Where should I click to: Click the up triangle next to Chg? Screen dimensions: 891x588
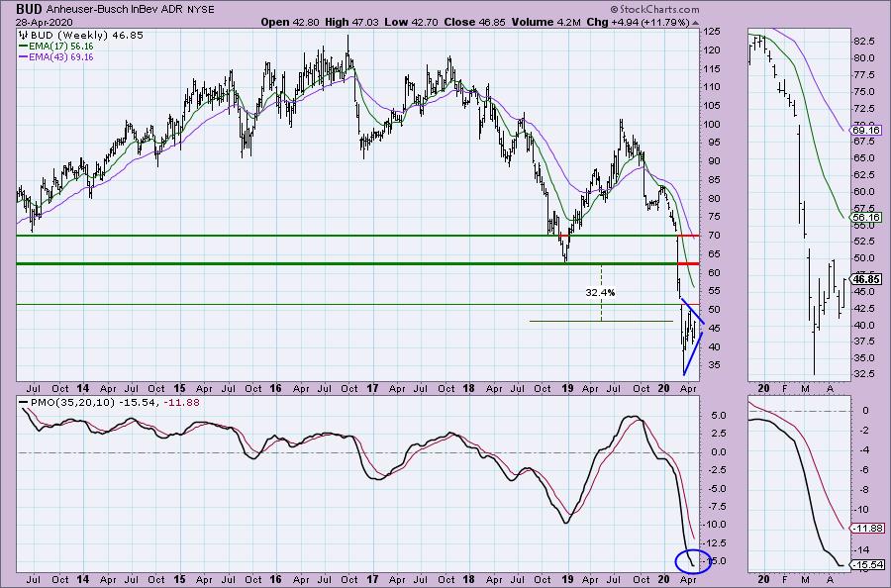click(x=696, y=23)
